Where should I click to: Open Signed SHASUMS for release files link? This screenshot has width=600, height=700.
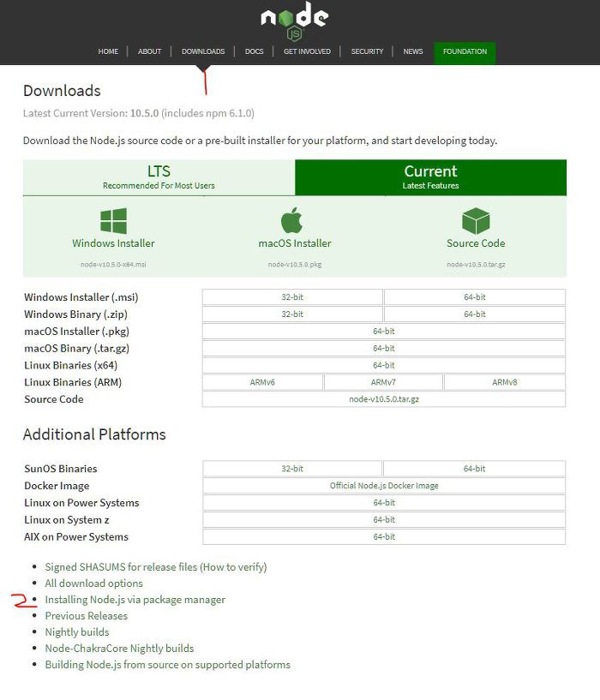click(121, 567)
